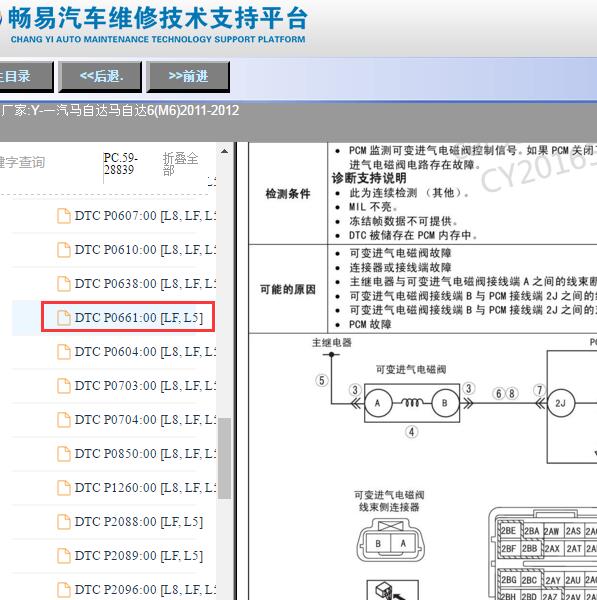
Task: Click the 主继电器 label in the diagram
Action: tap(332, 342)
